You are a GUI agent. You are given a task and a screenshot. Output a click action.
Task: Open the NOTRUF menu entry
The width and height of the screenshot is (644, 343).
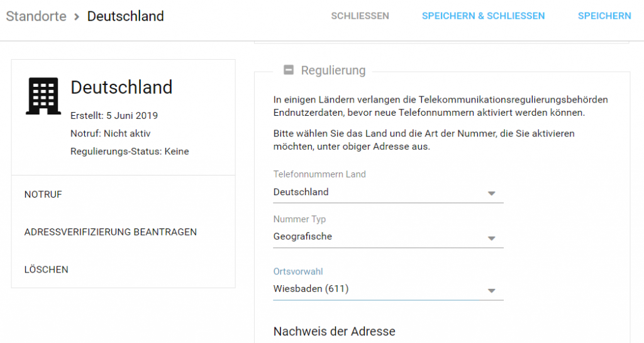(43, 194)
